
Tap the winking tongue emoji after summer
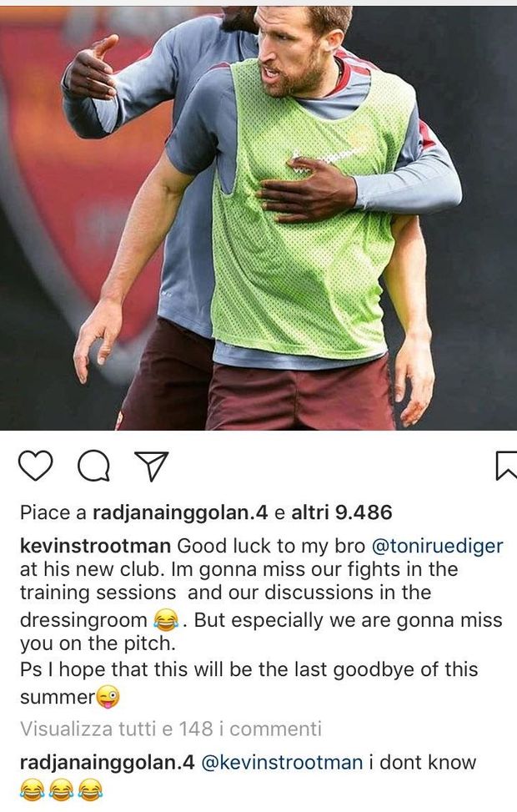[108, 697]
